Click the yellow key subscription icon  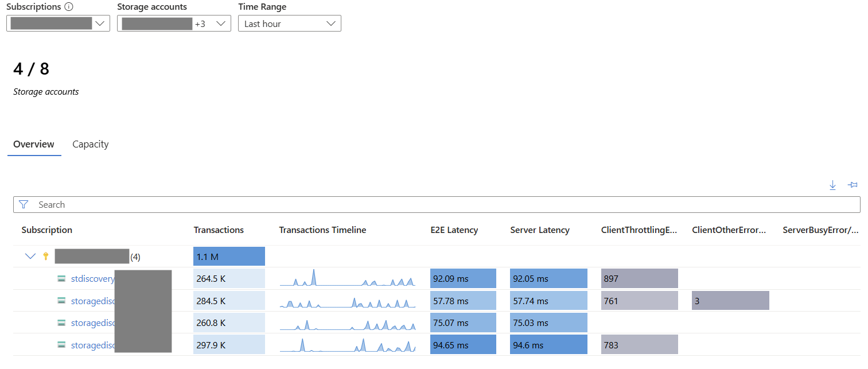tap(46, 257)
